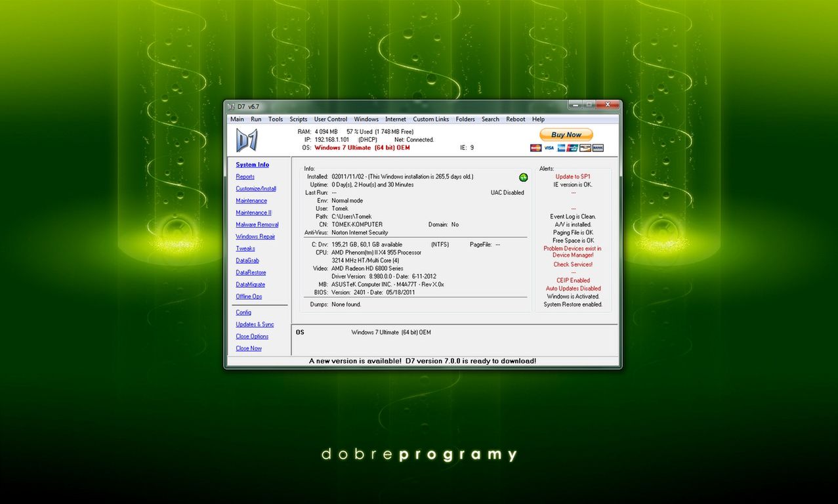Click 'Dumps: None found.' text
The image size is (838, 504).
(335, 304)
